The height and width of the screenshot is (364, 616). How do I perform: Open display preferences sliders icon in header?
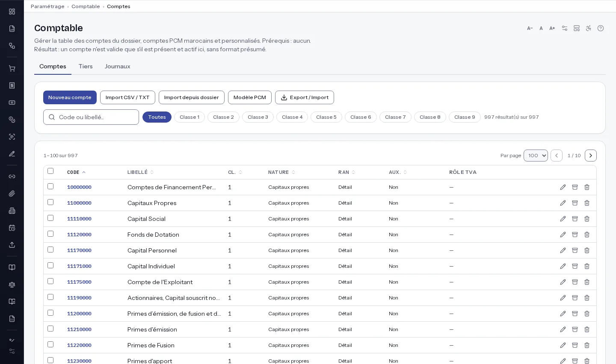click(565, 28)
